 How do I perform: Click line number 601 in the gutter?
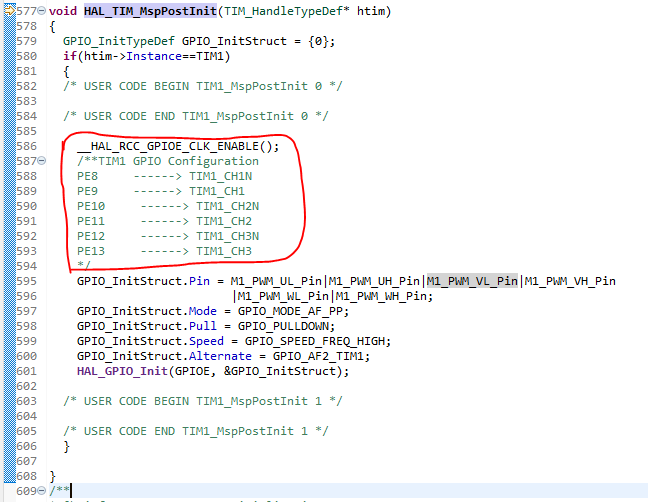(x=26, y=371)
